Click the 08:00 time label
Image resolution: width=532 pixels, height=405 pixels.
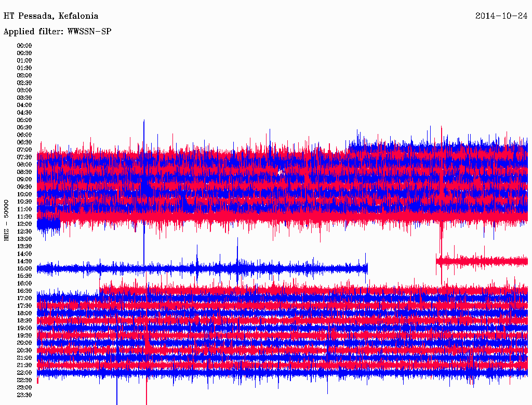24,165
